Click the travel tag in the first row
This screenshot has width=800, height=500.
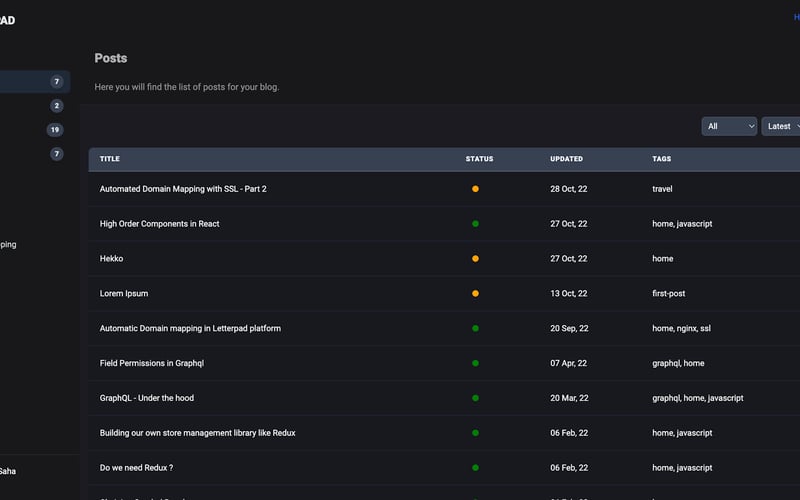click(x=662, y=189)
